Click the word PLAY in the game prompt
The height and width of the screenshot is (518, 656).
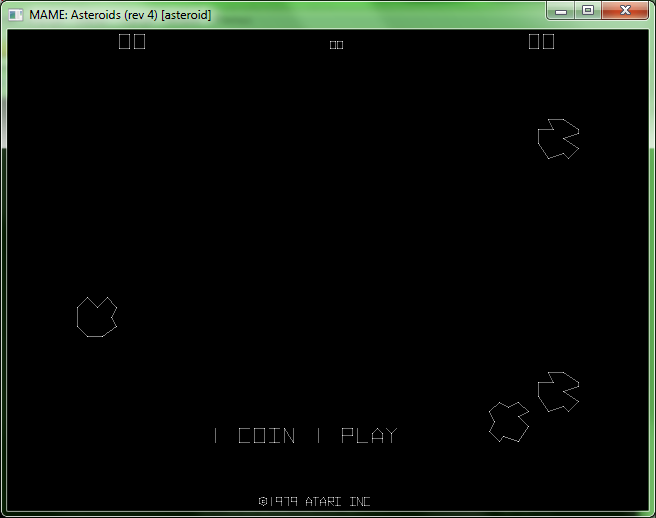tap(369, 436)
